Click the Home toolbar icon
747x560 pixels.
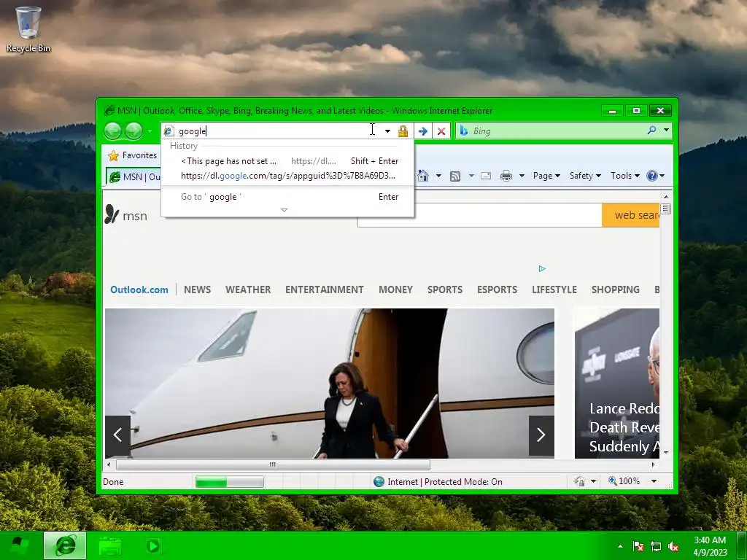pos(423,176)
